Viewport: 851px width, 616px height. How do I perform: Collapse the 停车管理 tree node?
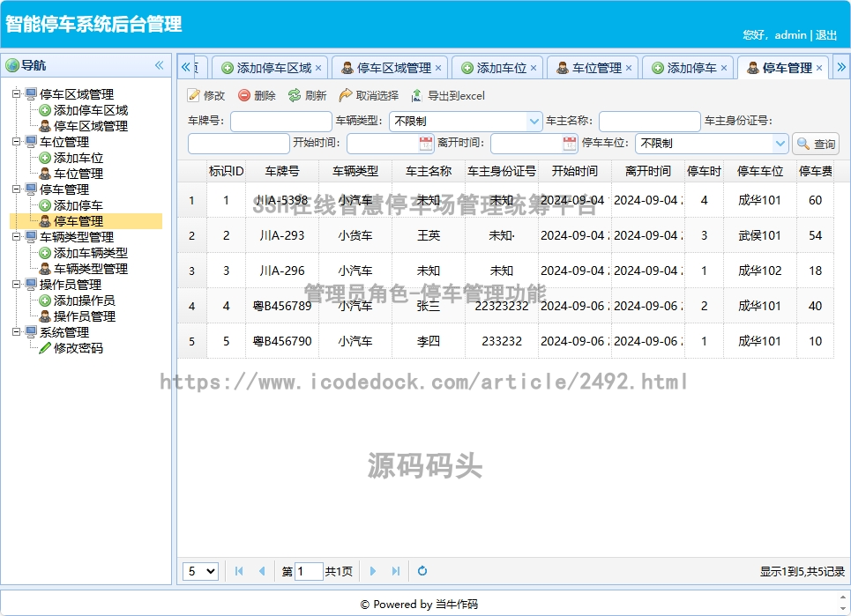click(16, 189)
